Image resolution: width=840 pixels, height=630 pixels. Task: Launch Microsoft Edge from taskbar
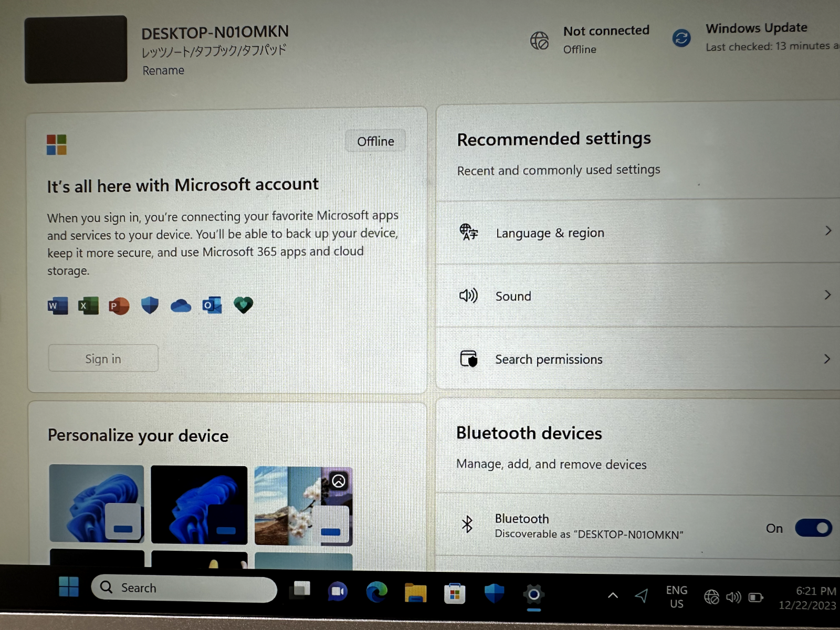pyautogui.click(x=376, y=592)
